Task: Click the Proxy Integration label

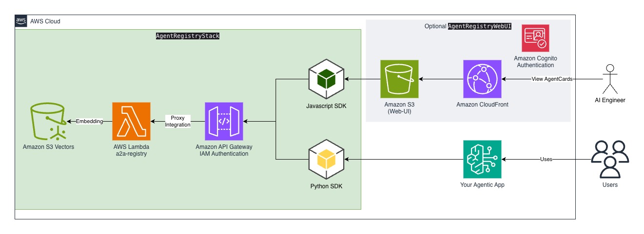Action: click(x=177, y=122)
